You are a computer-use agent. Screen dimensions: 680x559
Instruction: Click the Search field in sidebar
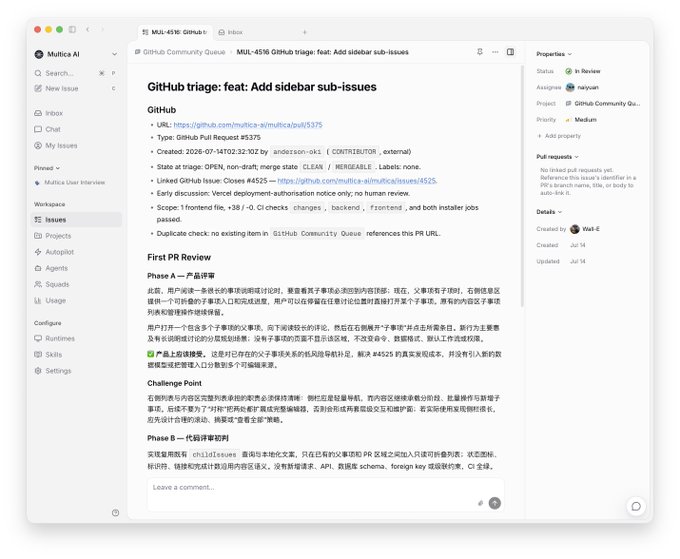[76, 73]
